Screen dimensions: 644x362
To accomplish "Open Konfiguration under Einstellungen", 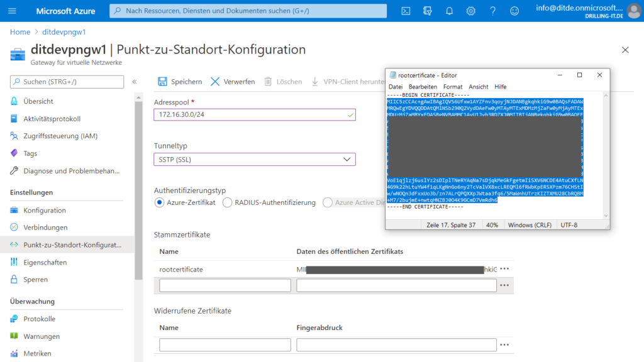I will [x=45, y=210].
